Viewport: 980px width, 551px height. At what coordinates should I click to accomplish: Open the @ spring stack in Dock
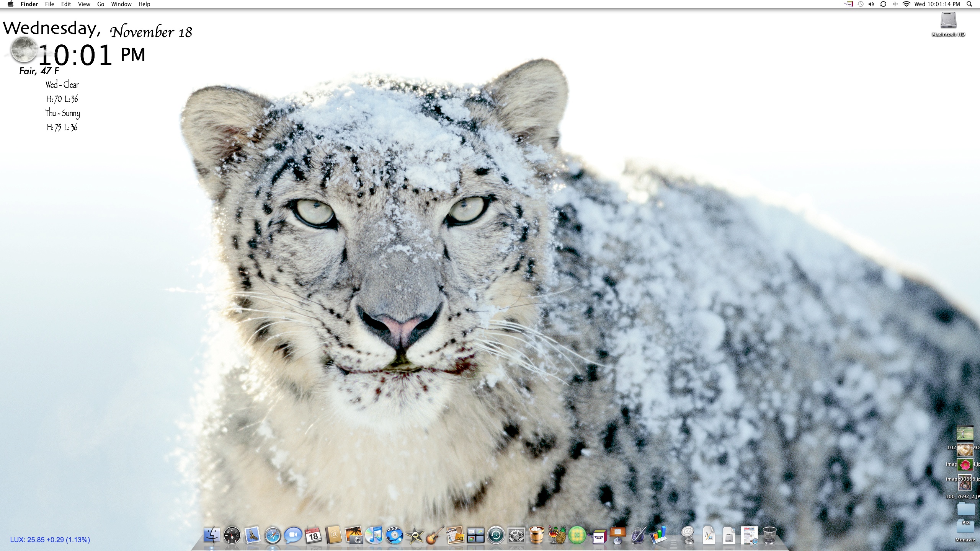pos(688,535)
